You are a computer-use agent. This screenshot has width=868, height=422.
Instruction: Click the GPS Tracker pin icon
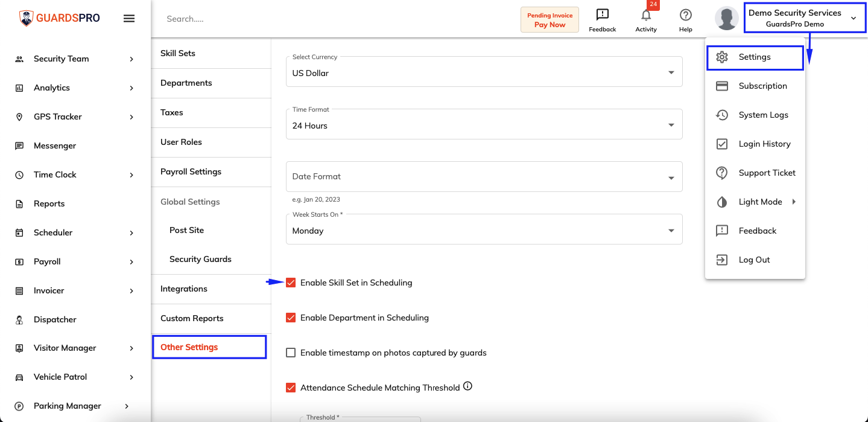point(19,117)
